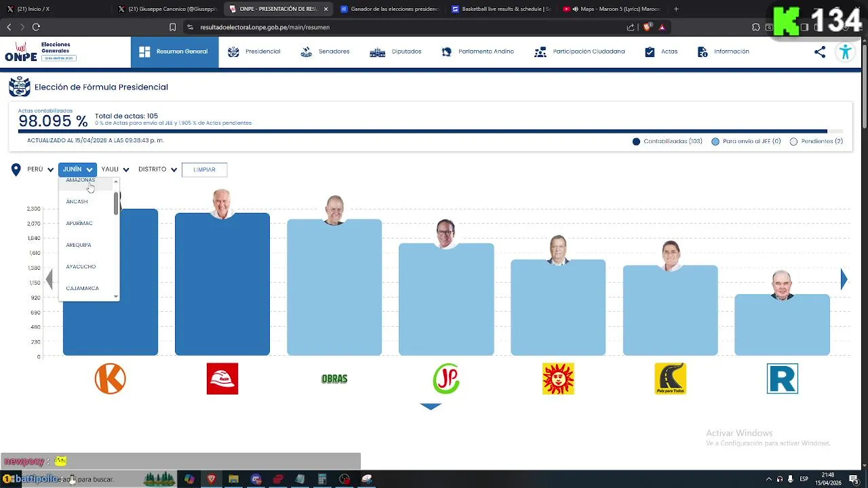Show next candidates with the right arrow

[x=844, y=279]
